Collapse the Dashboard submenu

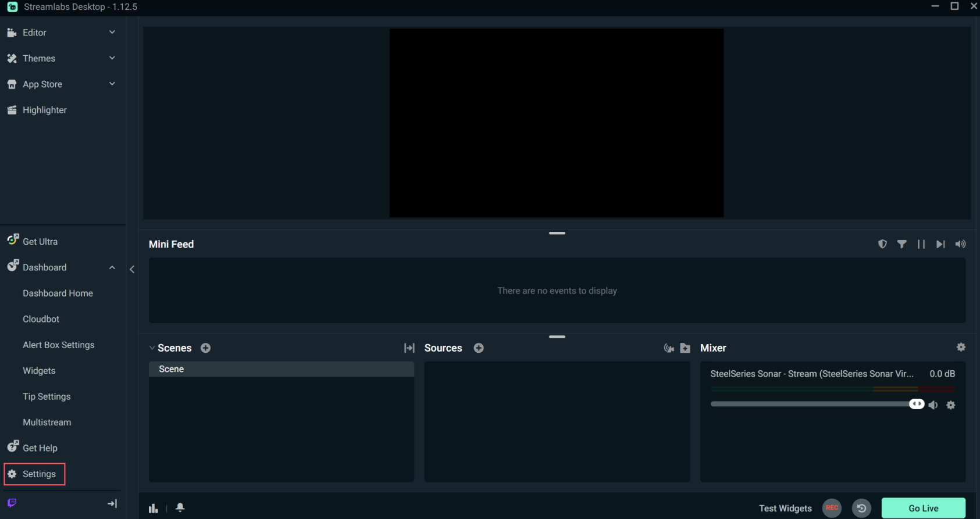coord(112,267)
